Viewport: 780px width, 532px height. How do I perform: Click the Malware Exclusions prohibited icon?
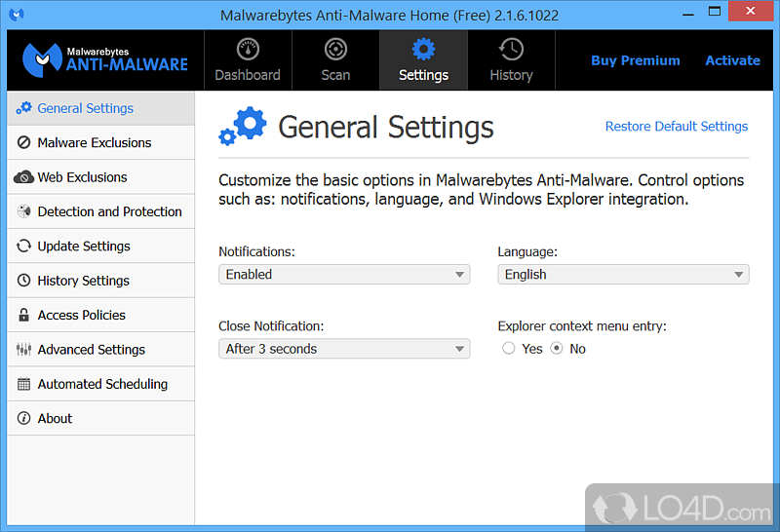[23, 143]
